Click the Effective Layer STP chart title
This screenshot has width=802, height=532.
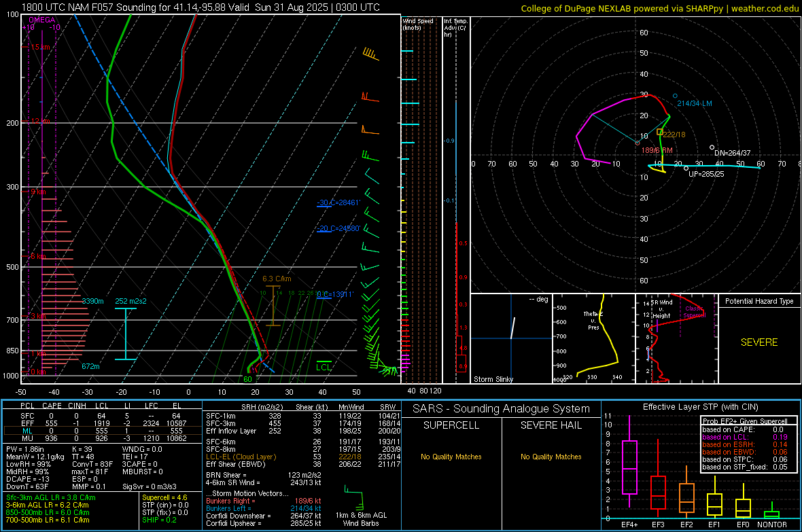click(x=700, y=407)
